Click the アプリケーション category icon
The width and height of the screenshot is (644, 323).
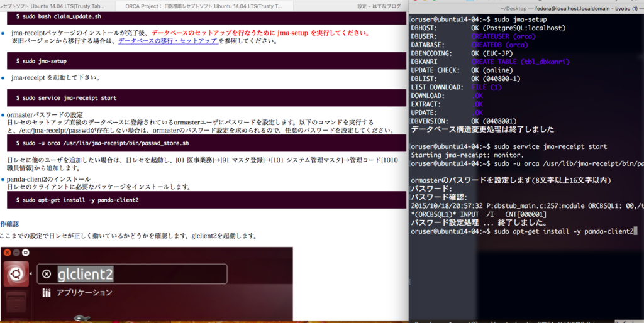pos(47,293)
